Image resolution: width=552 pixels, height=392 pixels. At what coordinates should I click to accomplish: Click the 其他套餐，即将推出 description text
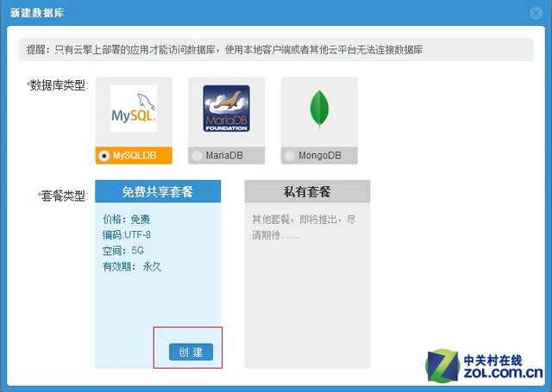click(x=304, y=227)
